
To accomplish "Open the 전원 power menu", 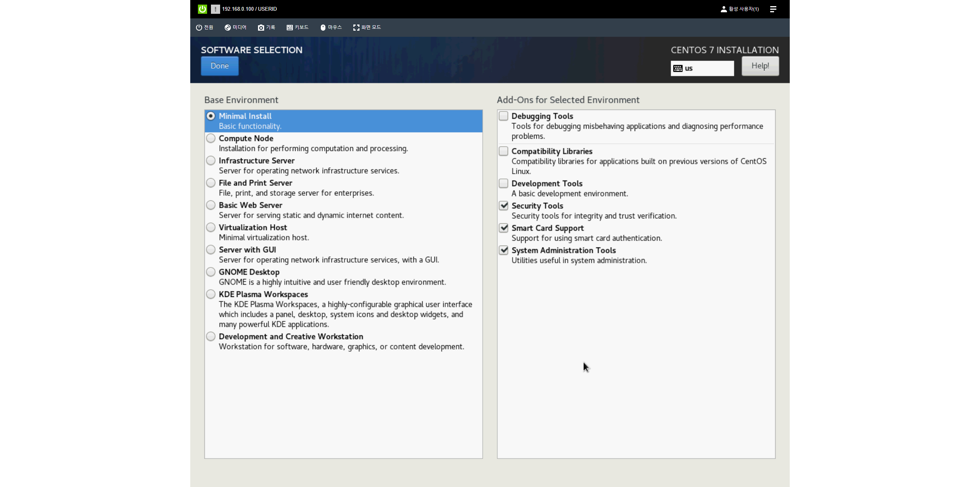I will click(x=204, y=27).
